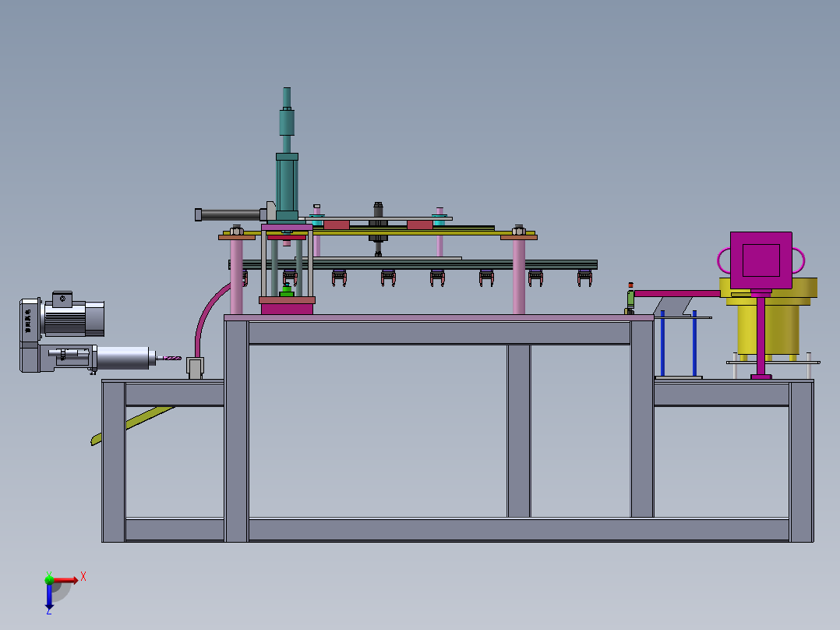840x630 pixels.
Task: Click the green Y axis ball on the triad
Action: [x=49, y=579]
